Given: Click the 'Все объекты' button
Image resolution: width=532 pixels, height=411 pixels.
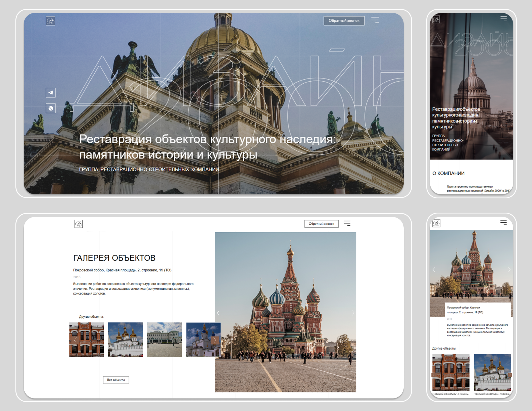Looking at the screenshot, I should [116, 380].
